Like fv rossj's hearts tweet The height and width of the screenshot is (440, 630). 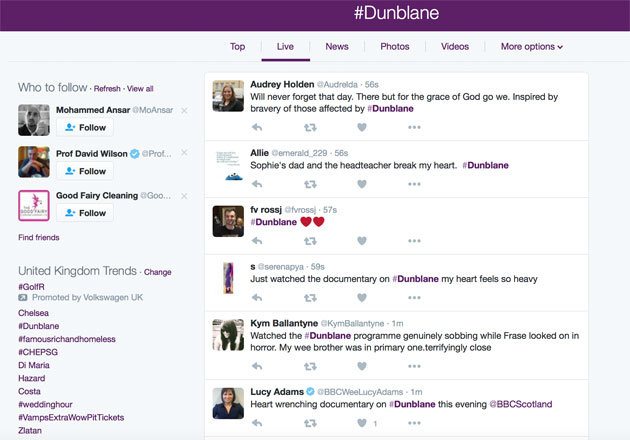tap(362, 241)
